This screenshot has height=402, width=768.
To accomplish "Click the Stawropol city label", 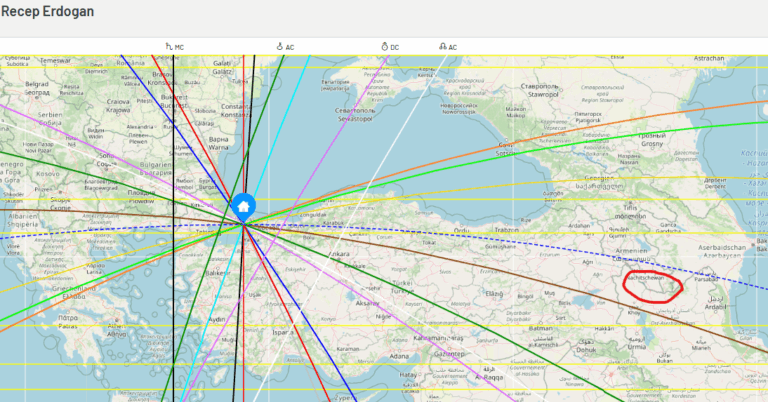I will [x=543, y=94].
